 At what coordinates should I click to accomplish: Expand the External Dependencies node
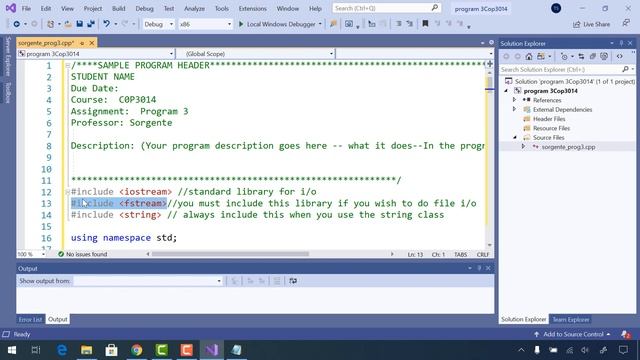pyautogui.click(x=514, y=109)
